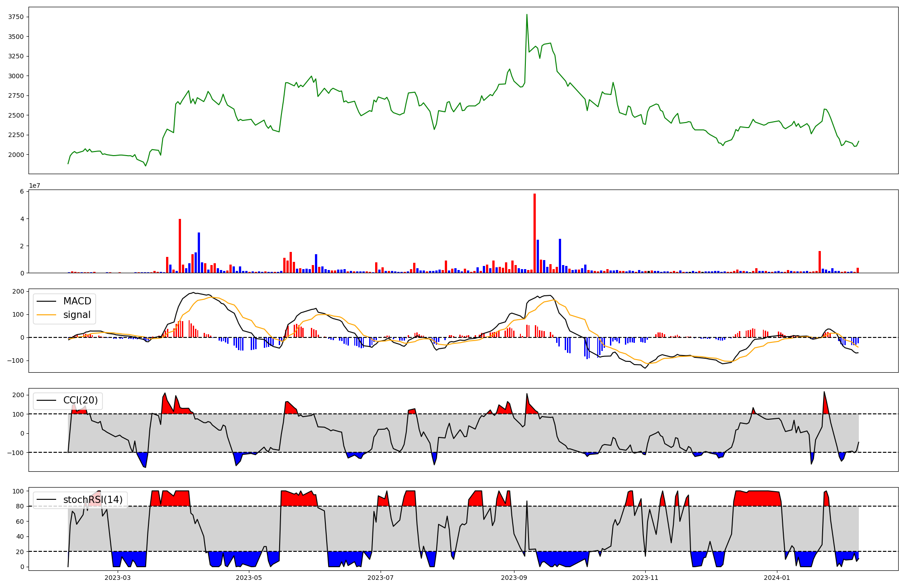The image size is (905, 588).
Task: Click the MACD legend label
Action: (77, 301)
